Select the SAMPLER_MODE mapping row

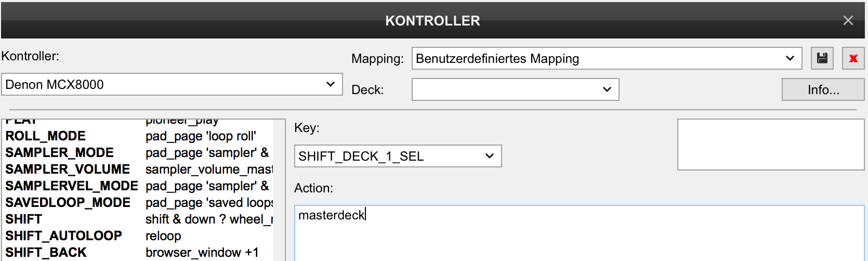139,153
